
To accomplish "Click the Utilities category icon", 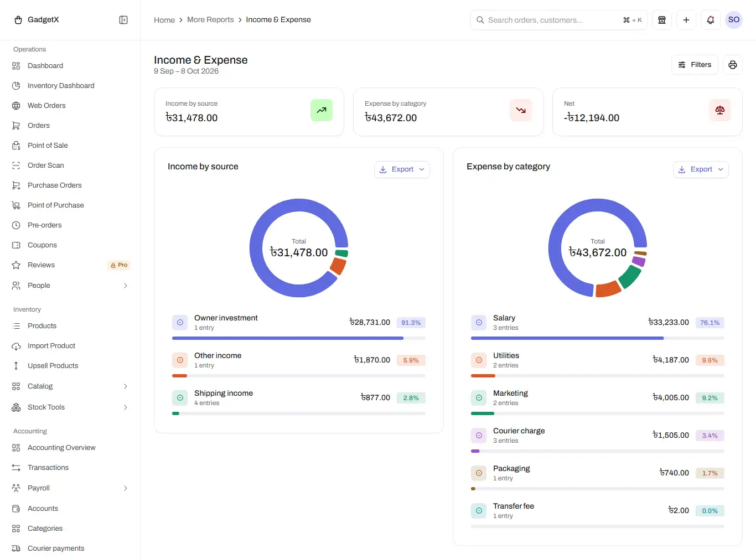I will tap(479, 360).
